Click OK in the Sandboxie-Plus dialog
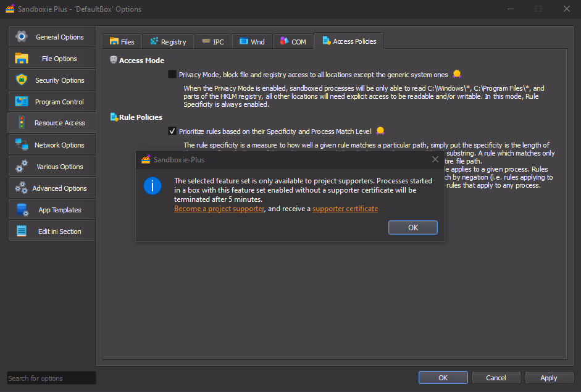The height and width of the screenshot is (392, 581). [413, 227]
